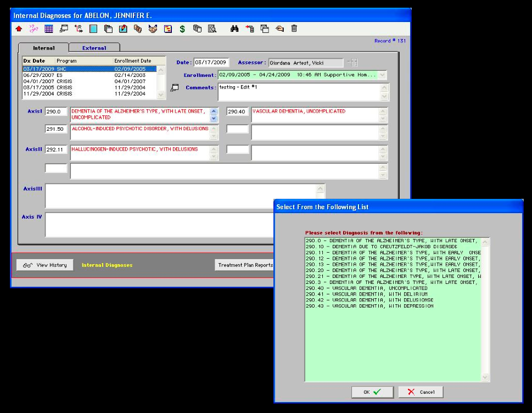Click the yellow chart outline icon
Viewport: 532px width, 413px height.
point(167,29)
